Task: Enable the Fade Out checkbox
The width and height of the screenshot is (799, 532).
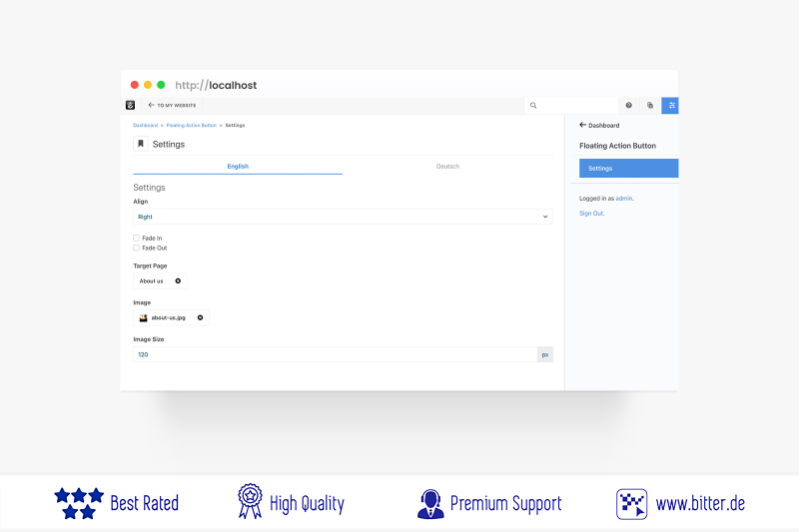Action: pos(137,248)
